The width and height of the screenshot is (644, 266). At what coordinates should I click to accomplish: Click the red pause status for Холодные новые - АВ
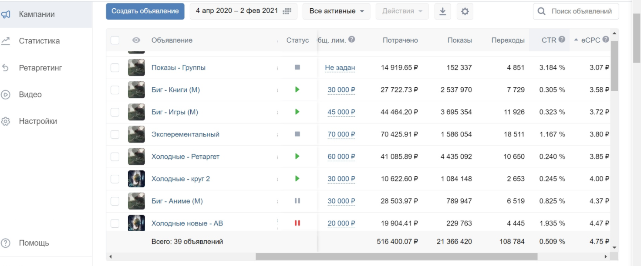[297, 223]
